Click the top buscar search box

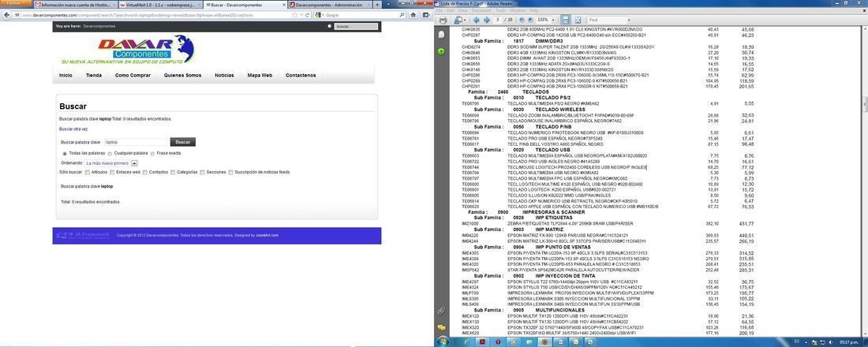tap(357, 26)
